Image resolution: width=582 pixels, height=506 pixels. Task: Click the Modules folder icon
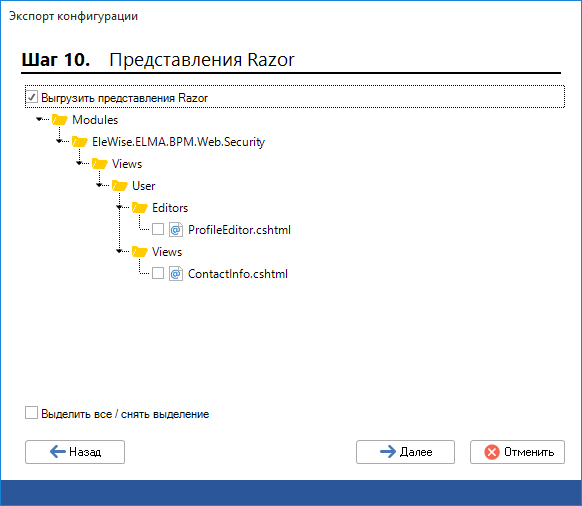click(60, 120)
